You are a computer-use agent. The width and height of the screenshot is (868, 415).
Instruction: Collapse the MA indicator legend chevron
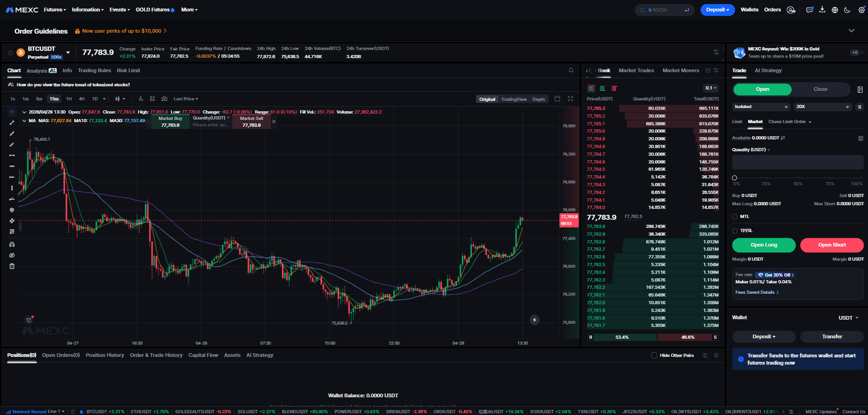24,121
